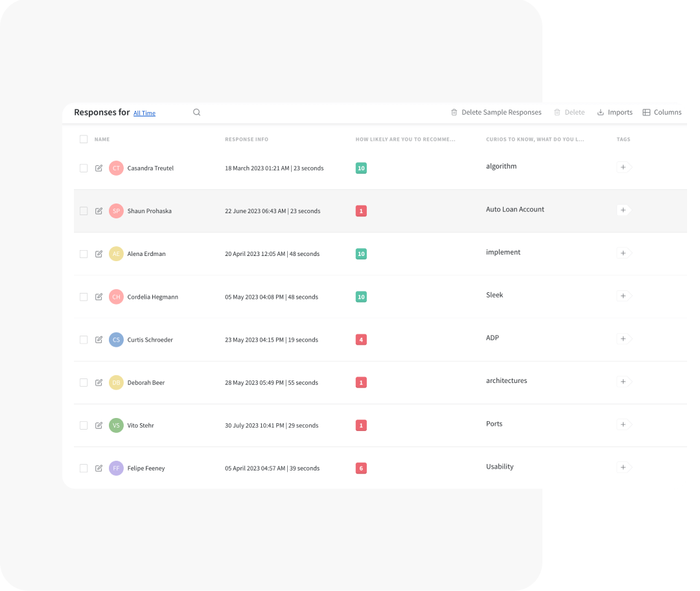
Task: Toggle the select-all checkbox in header
Action: click(84, 139)
